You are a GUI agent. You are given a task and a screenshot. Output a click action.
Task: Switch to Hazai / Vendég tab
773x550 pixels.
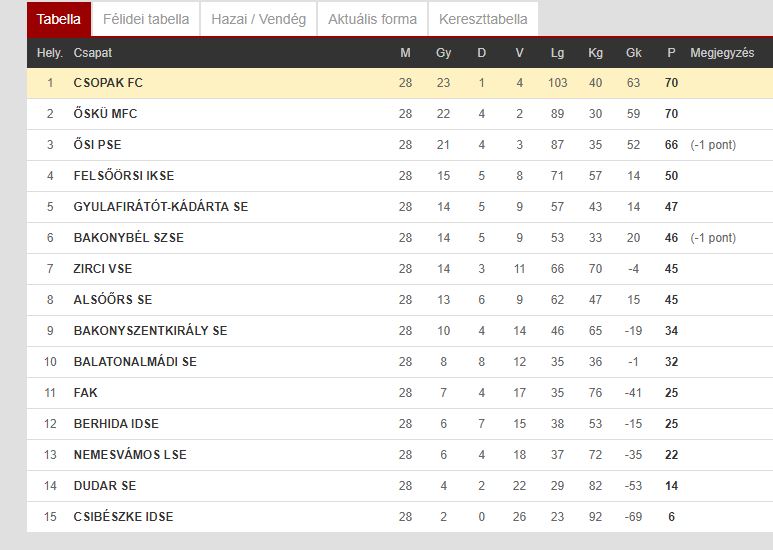click(x=258, y=19)
